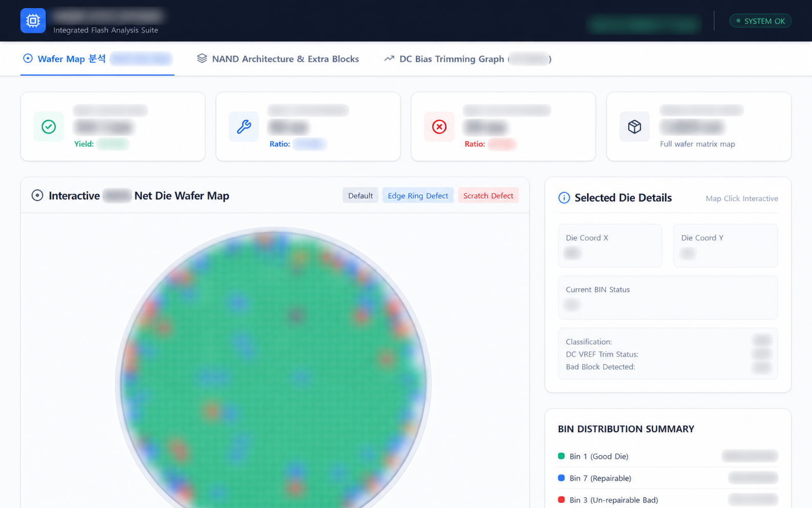Click the Die Coord X field

610,245
